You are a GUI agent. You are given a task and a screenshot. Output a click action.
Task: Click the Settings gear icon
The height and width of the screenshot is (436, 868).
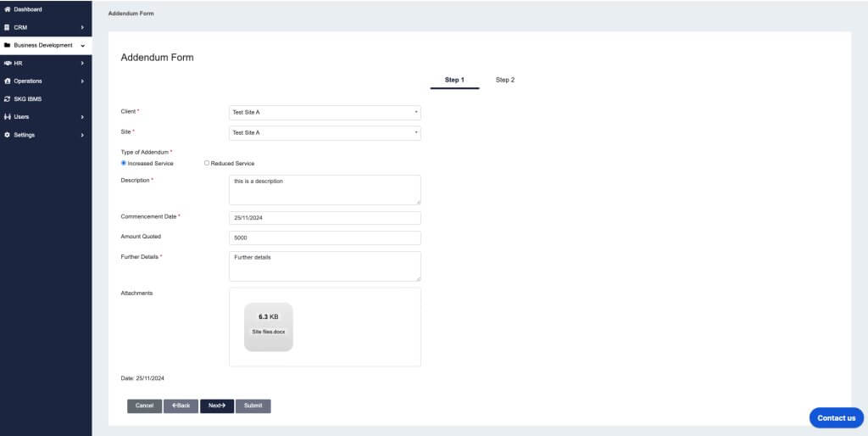pos(8,135)
